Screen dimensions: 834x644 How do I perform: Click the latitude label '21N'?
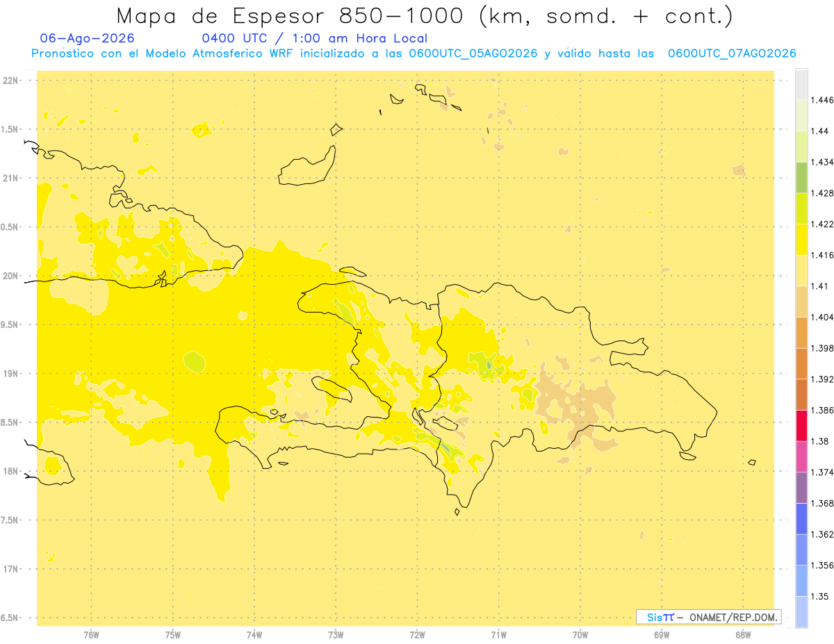pos(10,179)
